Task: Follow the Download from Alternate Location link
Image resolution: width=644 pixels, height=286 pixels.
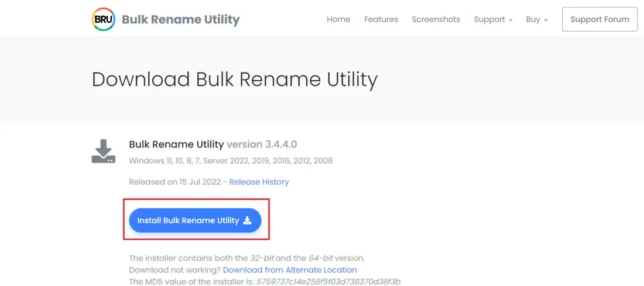Action: 290,270
